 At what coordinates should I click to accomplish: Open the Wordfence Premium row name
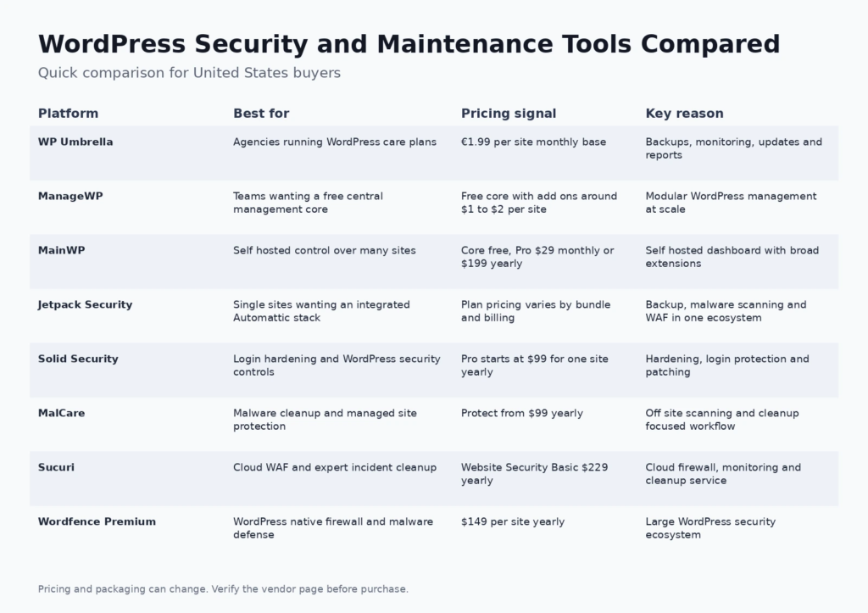(97, 521)
